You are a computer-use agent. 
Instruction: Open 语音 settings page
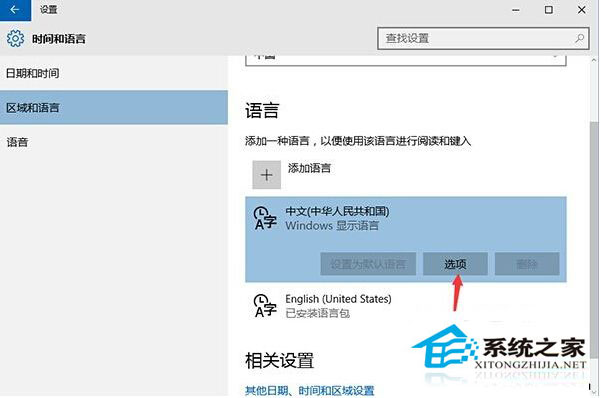pyautogui.click(x=114, y=142)
